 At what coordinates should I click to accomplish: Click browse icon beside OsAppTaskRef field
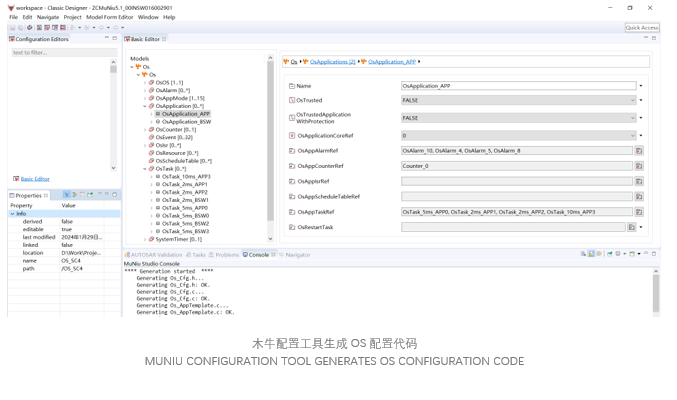pyautogui.click(x=639, y=212)
